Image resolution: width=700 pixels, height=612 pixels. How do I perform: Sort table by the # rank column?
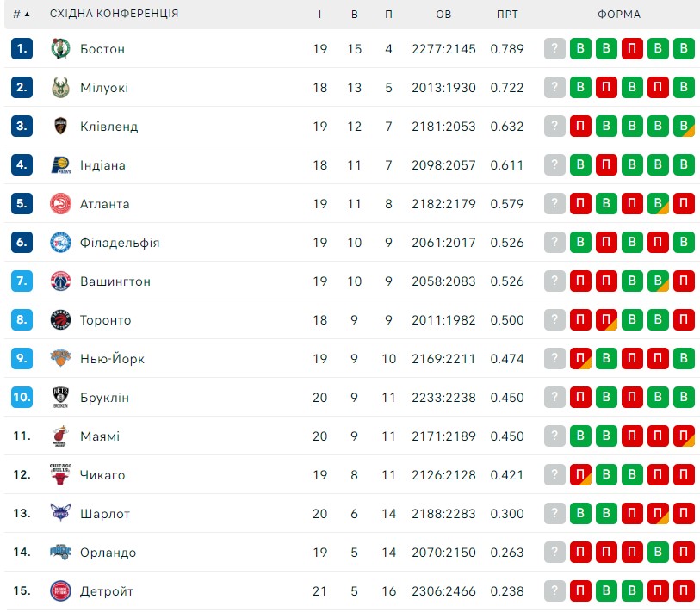[21, 15]
